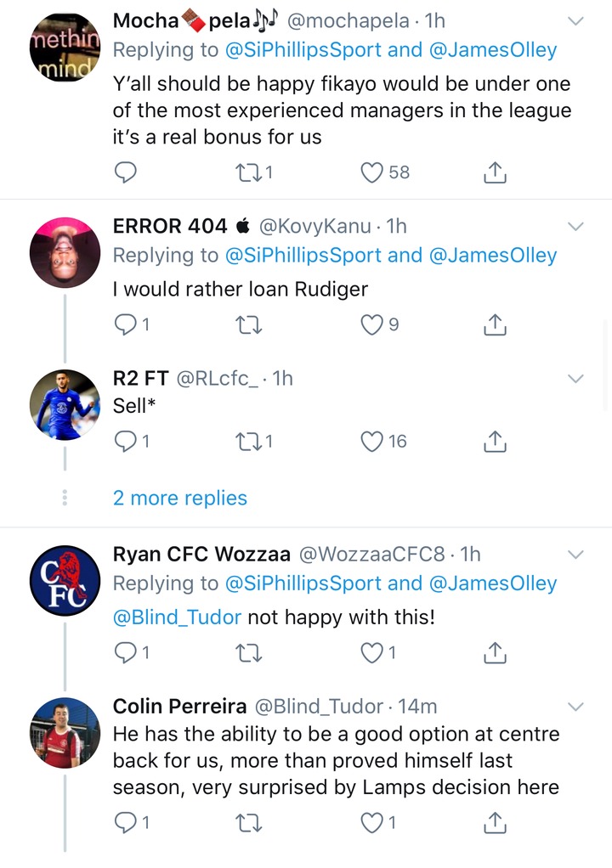The height and width of the screenshot is (868, 612).
Task: Open options chevron on Ryan CFC Wozzaa tweet
Action: (575, 555)
